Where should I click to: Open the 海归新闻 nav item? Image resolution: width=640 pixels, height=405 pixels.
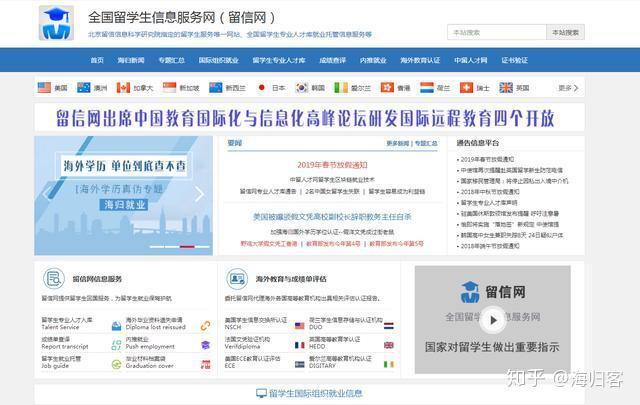point(131,60)
